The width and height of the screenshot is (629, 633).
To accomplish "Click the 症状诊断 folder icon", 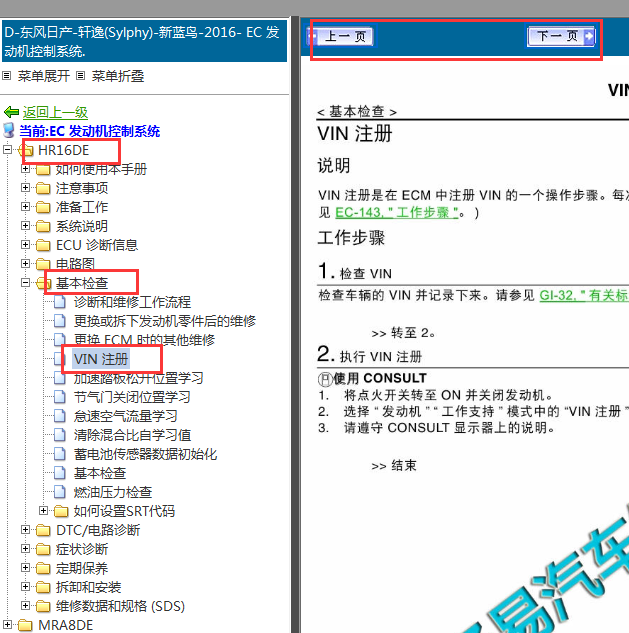I will pos(43,549).
